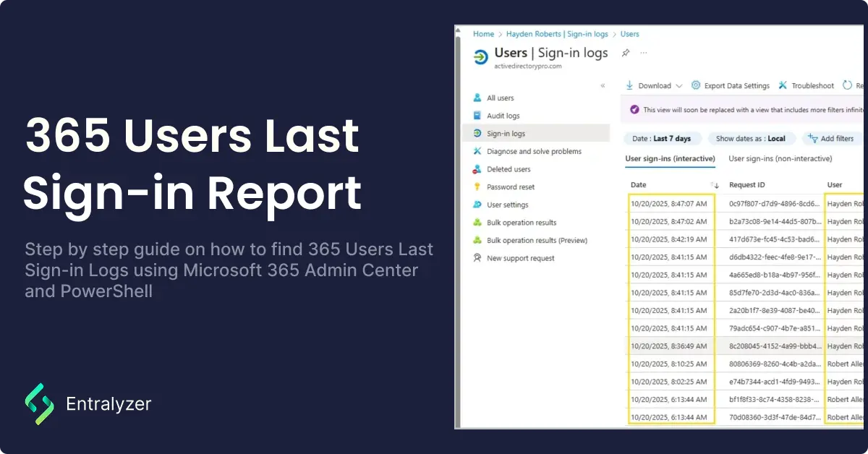Click the Diagnose and solve problems wrench icon
This screenshot has width=868, height=454.
pyautogui.click(x=477, y=151)
